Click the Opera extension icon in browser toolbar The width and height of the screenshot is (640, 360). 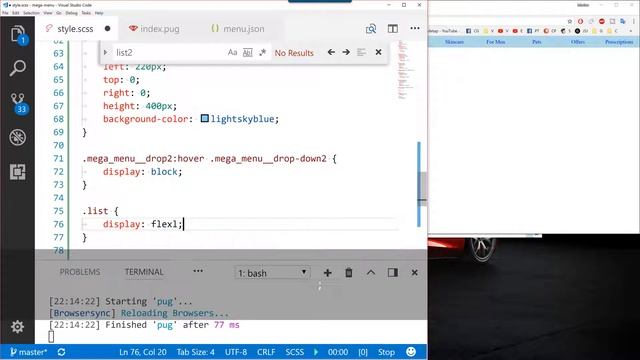point(580,21)
